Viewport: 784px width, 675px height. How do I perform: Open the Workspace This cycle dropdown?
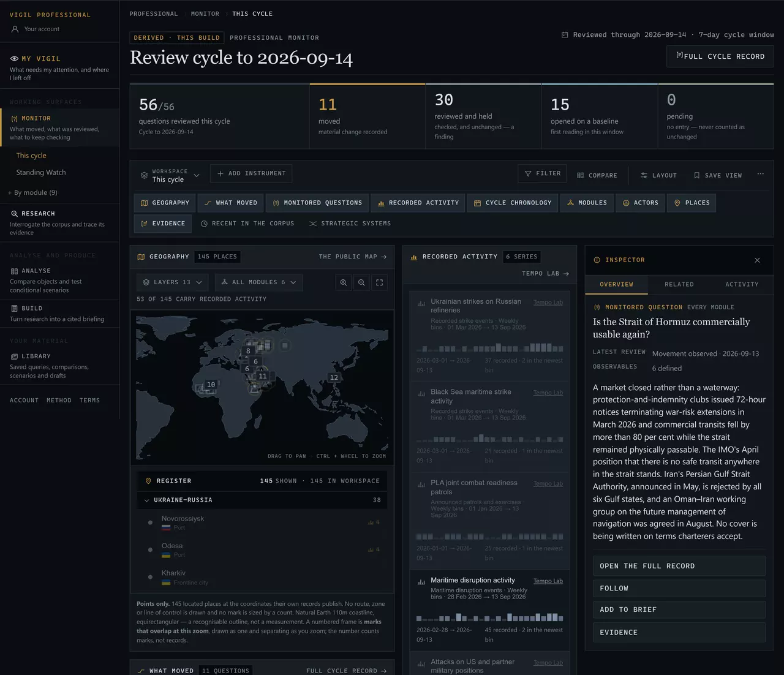[x=170, y=175]
